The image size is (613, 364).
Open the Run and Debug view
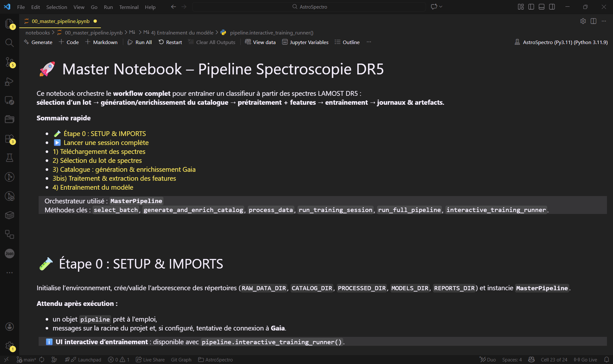[x=9, y=82]
